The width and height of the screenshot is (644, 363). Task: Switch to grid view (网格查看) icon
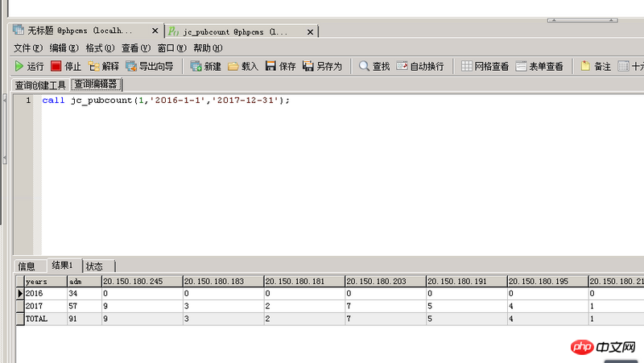pos(467,66)
